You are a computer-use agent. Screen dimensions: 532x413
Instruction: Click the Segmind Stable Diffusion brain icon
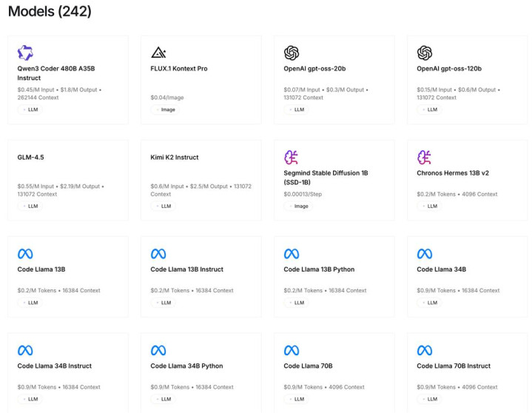[x=292, y=157]
